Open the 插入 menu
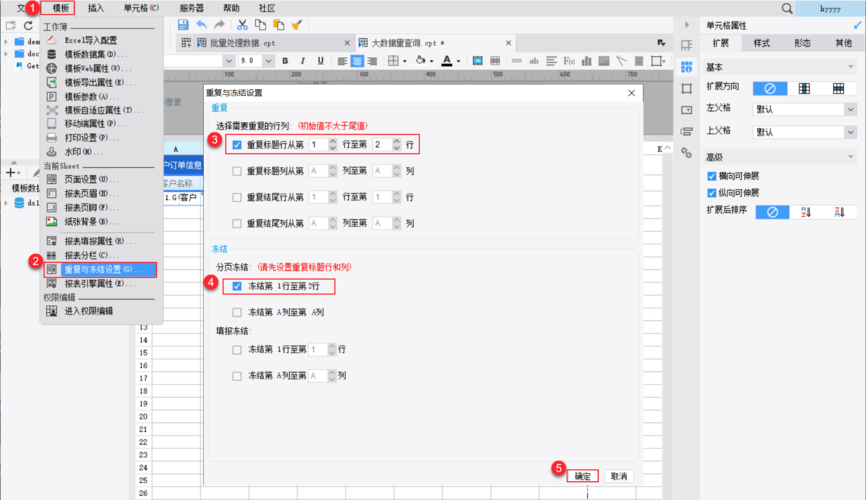866x500 pixels. tap(96, 8)
